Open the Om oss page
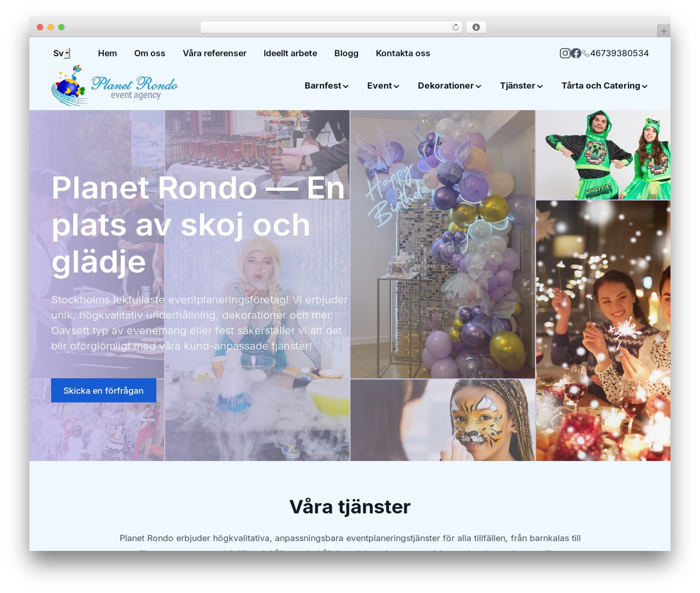This screenshot has height=593, width=700. (150, 53)
